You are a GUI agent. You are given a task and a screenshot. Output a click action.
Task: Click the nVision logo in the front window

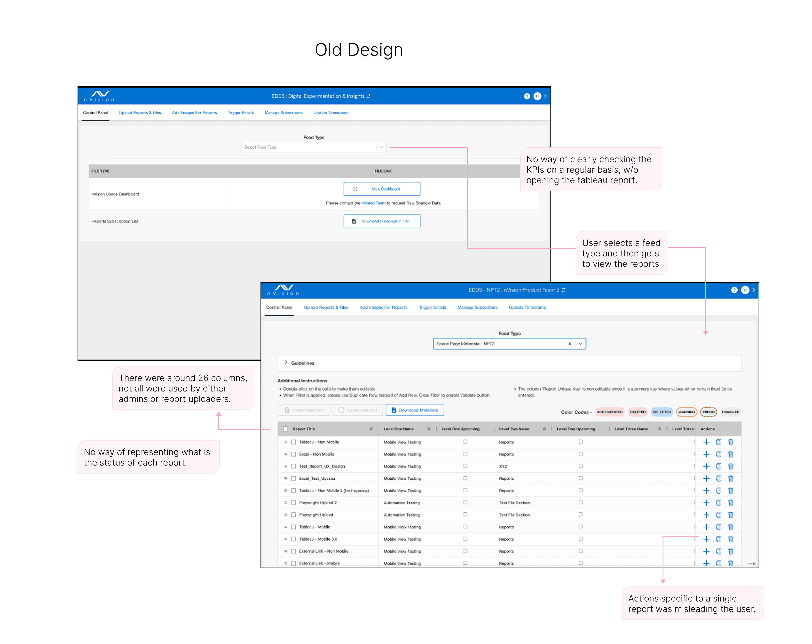tap(283, 290)
